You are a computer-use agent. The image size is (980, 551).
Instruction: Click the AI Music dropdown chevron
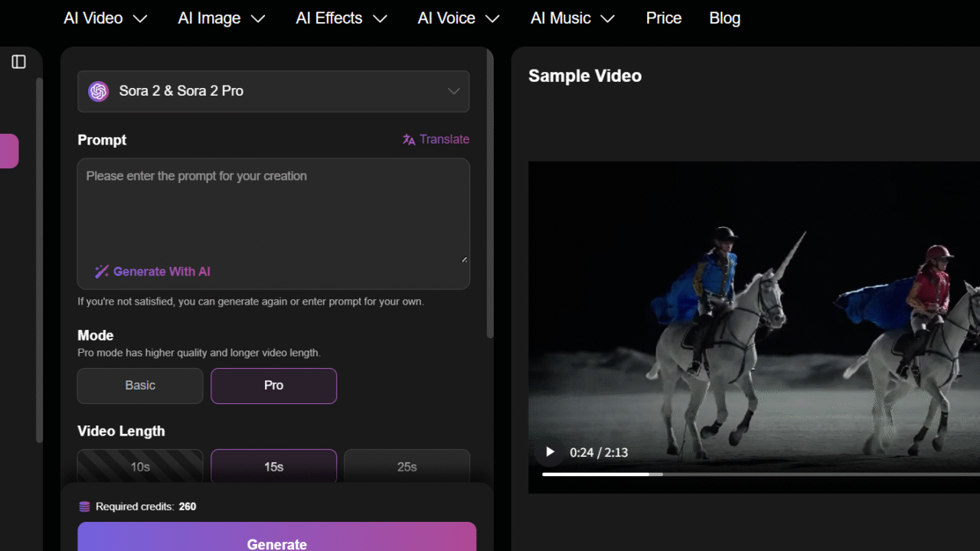click(609, 18)
